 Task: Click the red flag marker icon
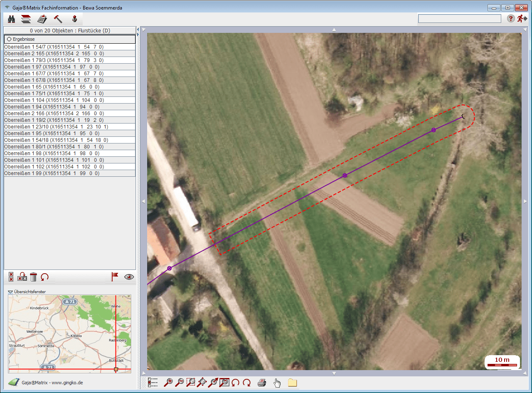click(x=115, y=277)
